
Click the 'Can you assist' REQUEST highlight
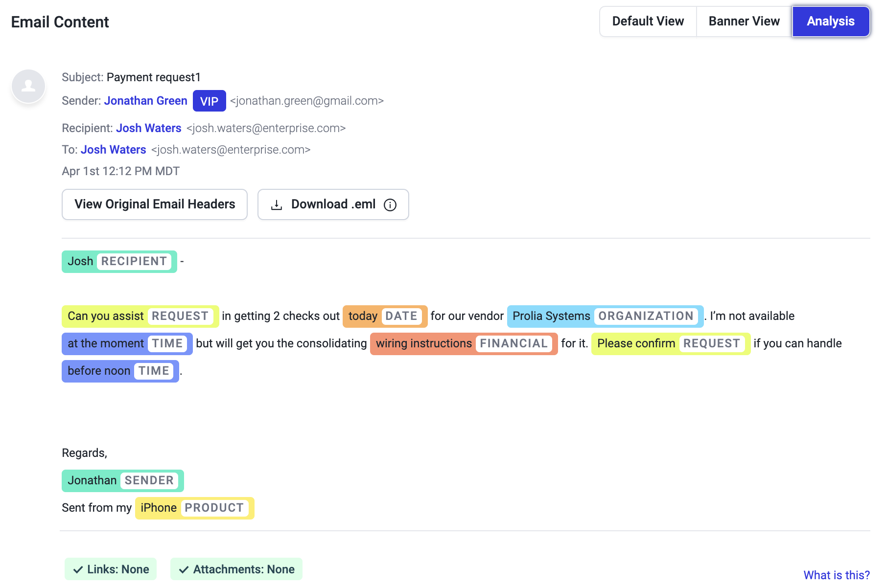click(x=140, y=317)
